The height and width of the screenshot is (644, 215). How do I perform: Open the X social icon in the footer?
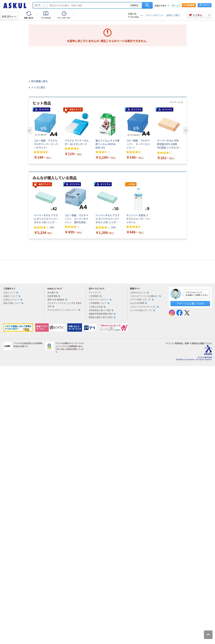coord(187,313)
